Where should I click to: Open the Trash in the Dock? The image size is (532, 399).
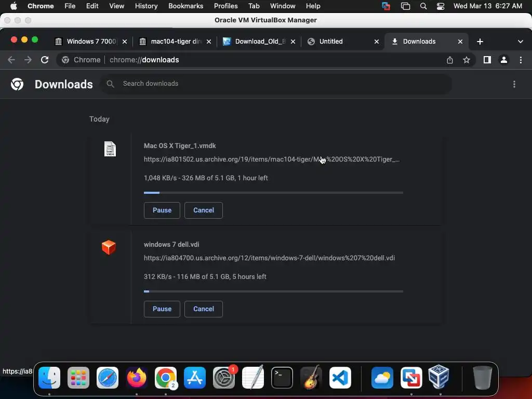pyautogui.click(x=483, y=378)
